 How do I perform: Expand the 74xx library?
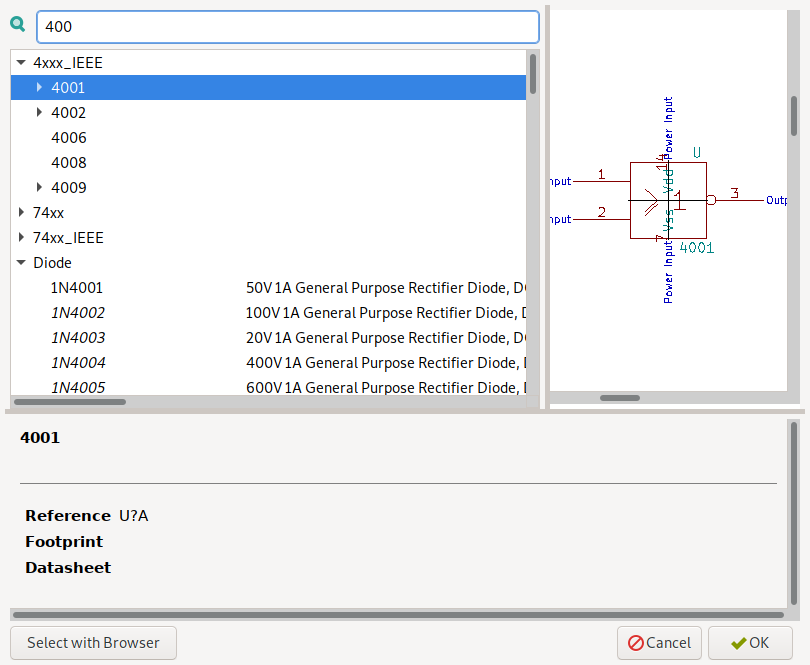click(x=21, y=213)
